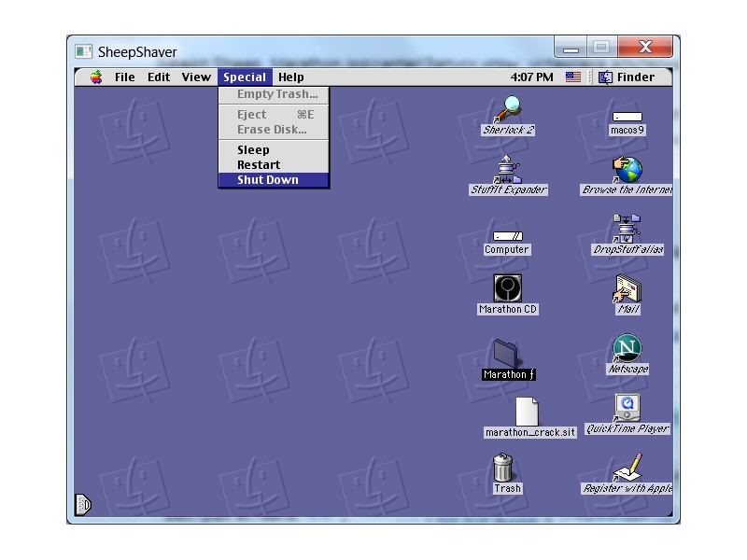Click the disabled Erase Disk item
The image size is (747, 560).
click(x=274, y=130)
